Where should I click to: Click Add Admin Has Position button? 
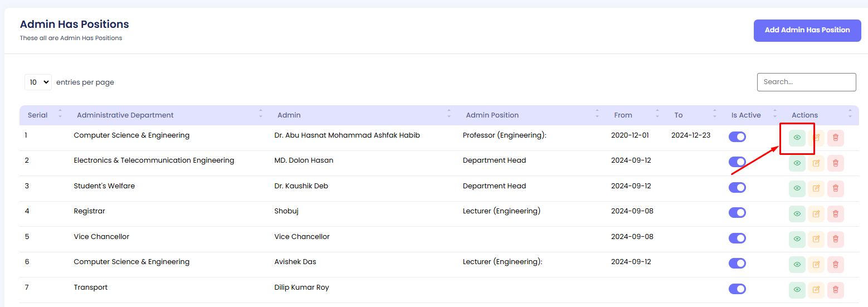807,30
